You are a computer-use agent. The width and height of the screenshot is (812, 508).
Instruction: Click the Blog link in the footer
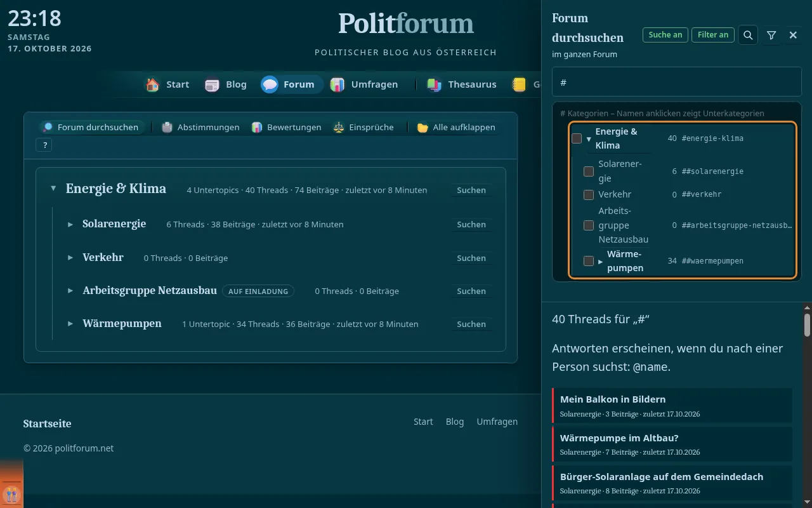point(455,422)
